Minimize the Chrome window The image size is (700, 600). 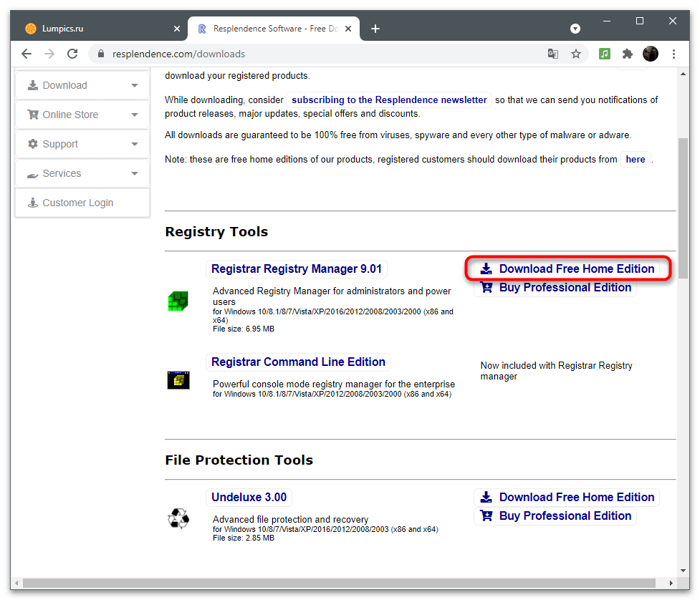607,21
